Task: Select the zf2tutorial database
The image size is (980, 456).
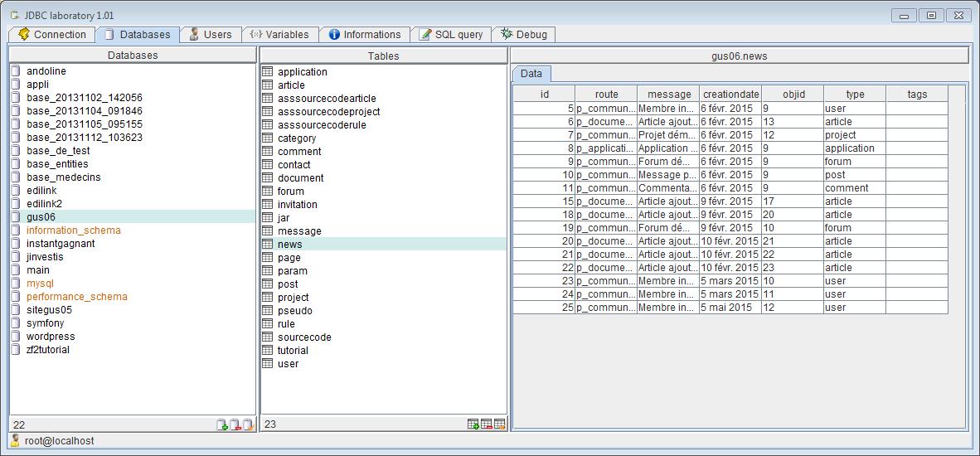Action: pyautogui.click(x=133, y=349)
